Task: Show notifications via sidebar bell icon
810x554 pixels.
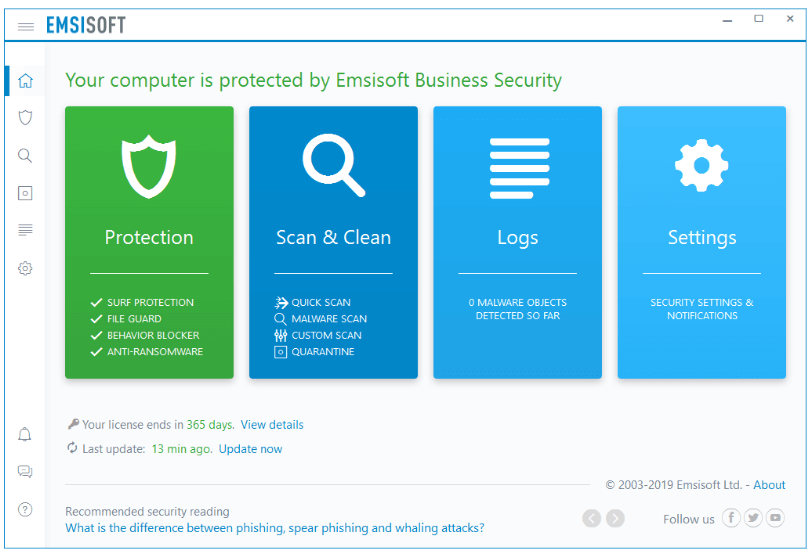Action: [x=25, y=434]
